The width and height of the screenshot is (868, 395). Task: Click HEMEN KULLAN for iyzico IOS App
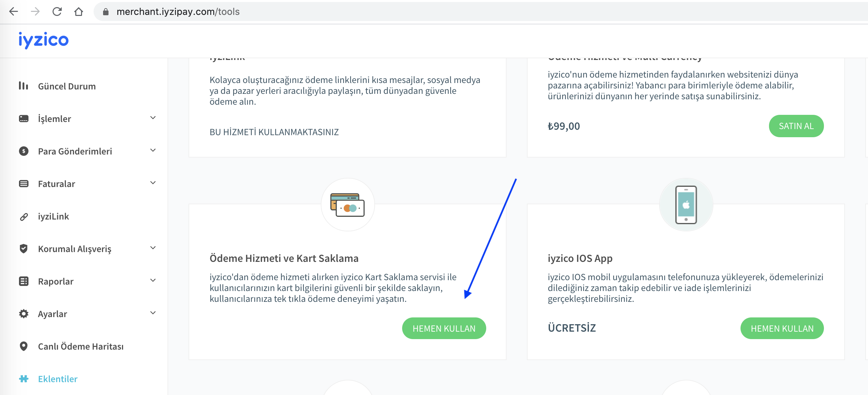pyautogui.click(x=782, y=328)
